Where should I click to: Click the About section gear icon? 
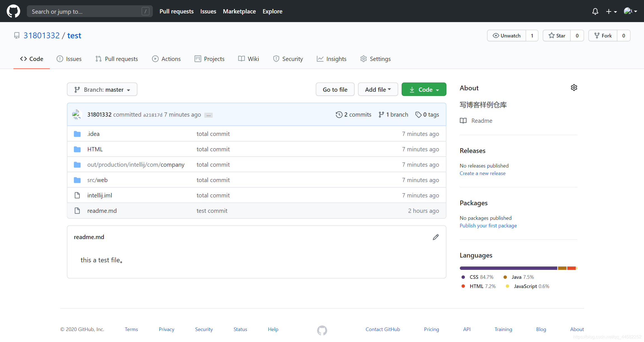pos(574,88)
